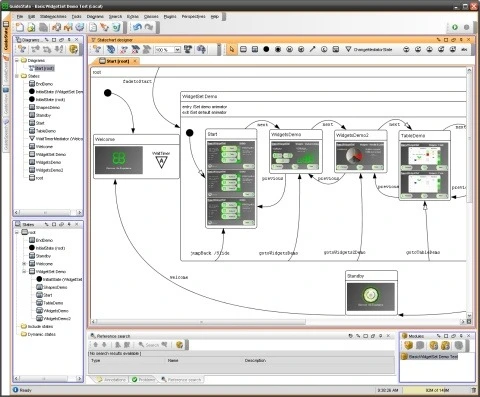Screen dimensions: 480x397
Task: Run garbage collection via trash icon
Action: click(x=474, y=390)
